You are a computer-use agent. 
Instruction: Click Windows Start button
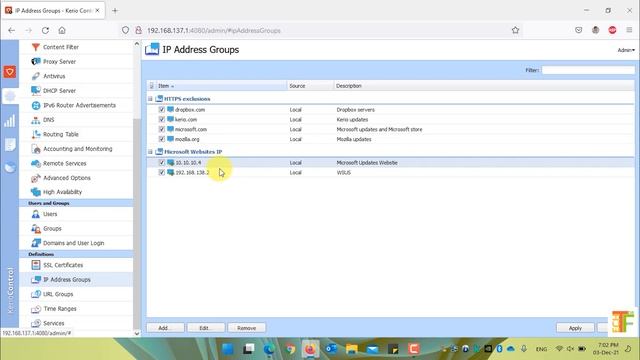(228, 349)
